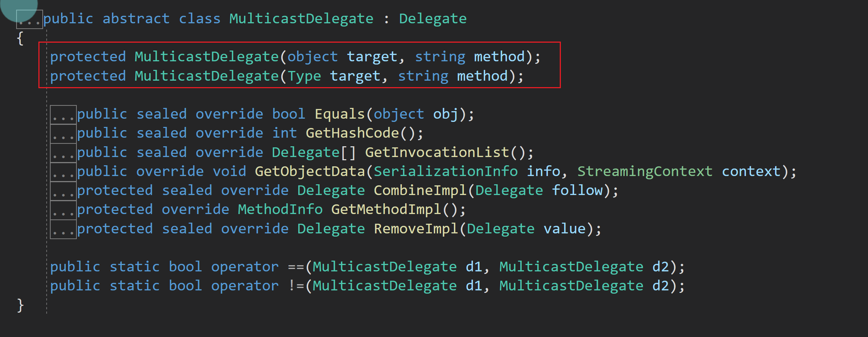This screenshot has width=868, height=337.
Task: Expand the collapsed block beside GetObjectData
Action: [x=63, y=172]
